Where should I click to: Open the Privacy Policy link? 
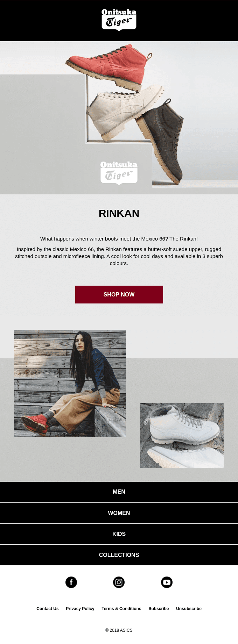[x=80, y=609]
